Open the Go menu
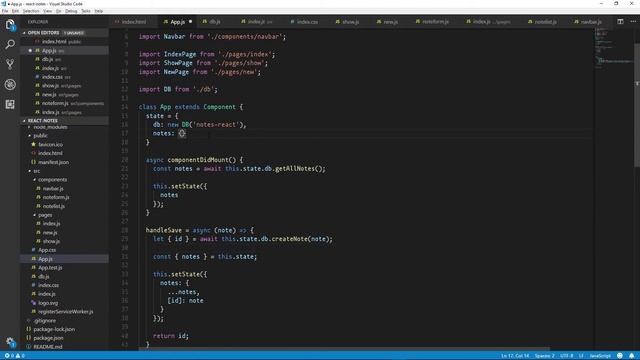Screen dimensions: 640x360 (58, 11)
